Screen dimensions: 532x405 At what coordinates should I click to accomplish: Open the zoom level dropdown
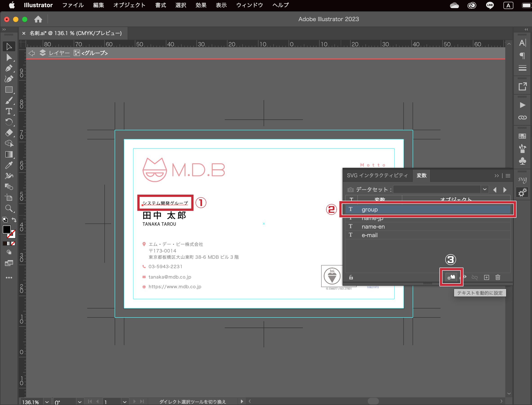[x=47, y=402]
